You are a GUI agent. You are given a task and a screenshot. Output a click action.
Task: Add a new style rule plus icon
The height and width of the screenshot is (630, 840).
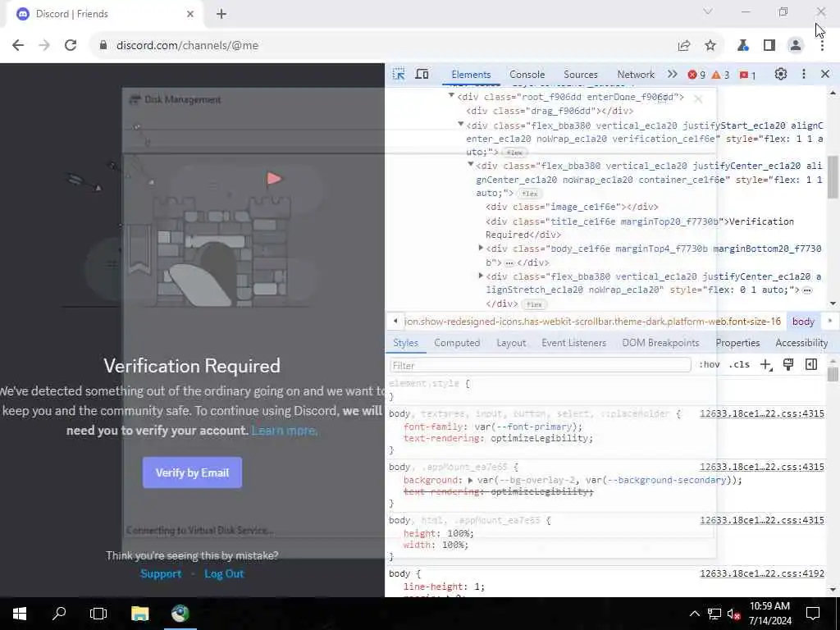(766, 365)
